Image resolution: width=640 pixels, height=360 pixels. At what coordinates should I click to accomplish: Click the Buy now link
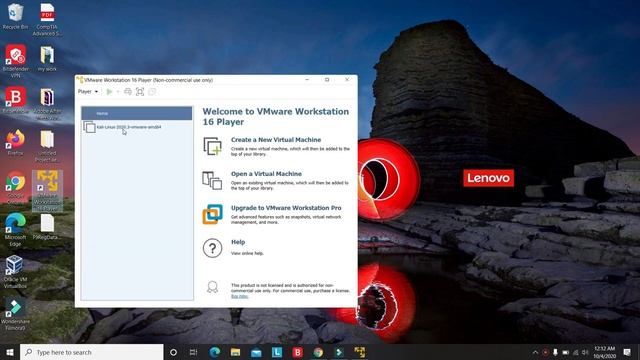click(x=240, y=296)
